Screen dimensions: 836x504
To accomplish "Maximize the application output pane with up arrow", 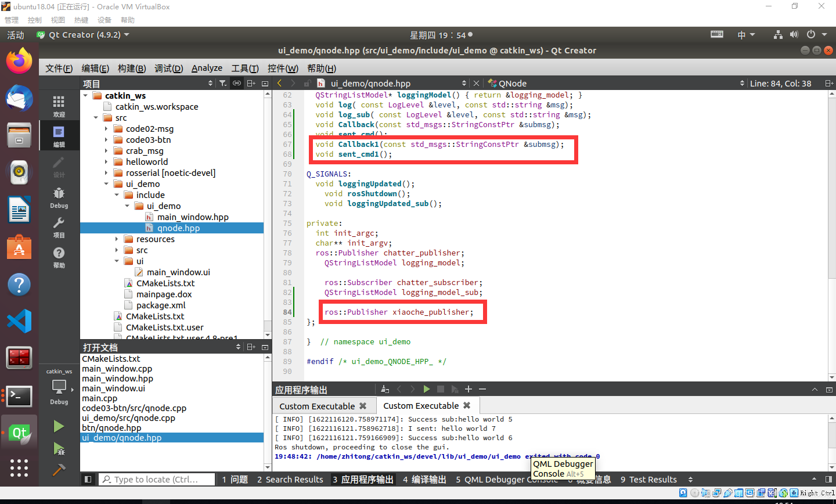I will pos(815,389).
